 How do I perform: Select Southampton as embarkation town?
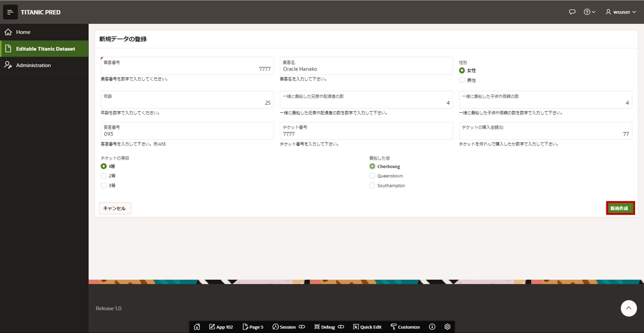pyautogui.click(x=372, y=185)
